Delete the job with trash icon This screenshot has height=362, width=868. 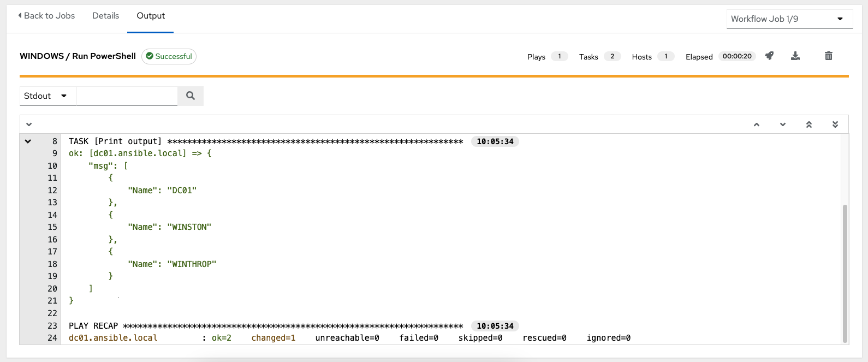tap(828, 56)
